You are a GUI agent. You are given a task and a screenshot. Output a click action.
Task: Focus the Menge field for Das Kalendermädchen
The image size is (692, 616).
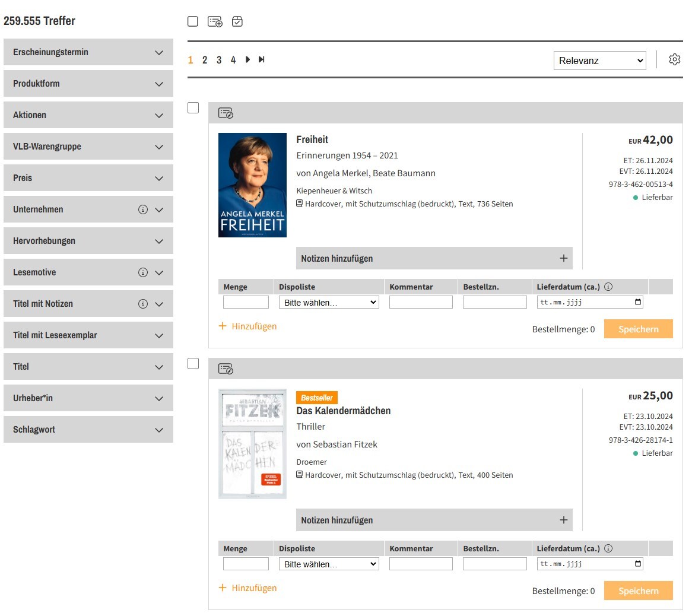pyautogui.click(x=246, y=564)
